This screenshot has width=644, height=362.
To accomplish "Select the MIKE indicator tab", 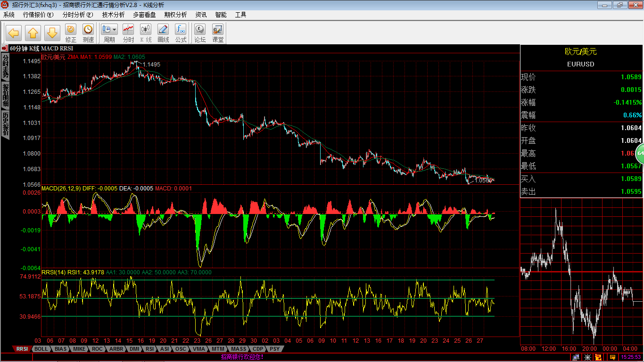I will point(79,349).
